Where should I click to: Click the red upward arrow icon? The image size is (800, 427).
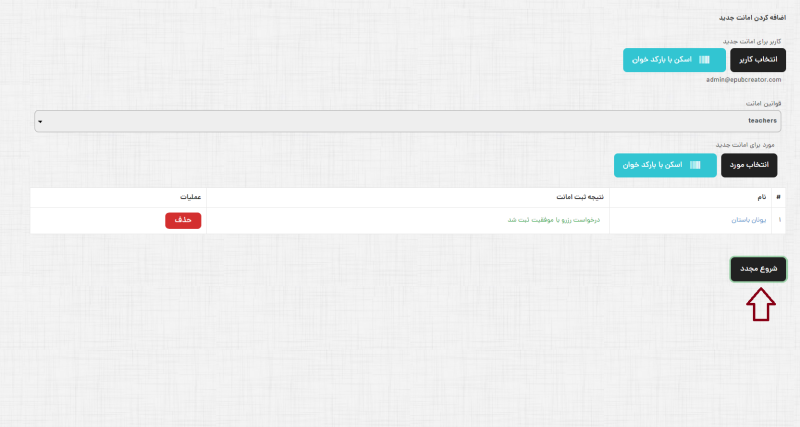762,305
